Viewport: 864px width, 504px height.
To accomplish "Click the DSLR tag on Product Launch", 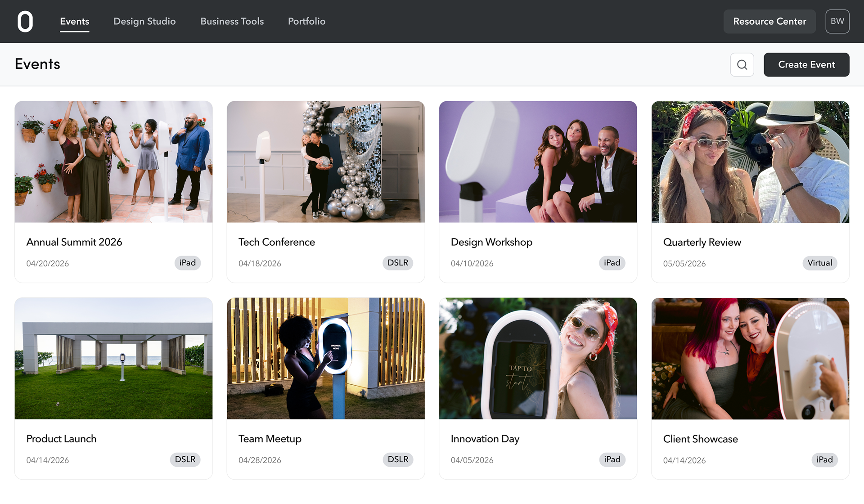I will click(185, 459).
